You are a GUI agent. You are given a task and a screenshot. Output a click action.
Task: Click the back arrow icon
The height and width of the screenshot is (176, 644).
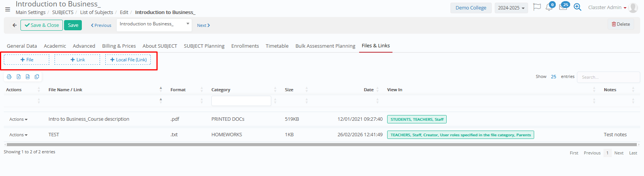(14, 25)
